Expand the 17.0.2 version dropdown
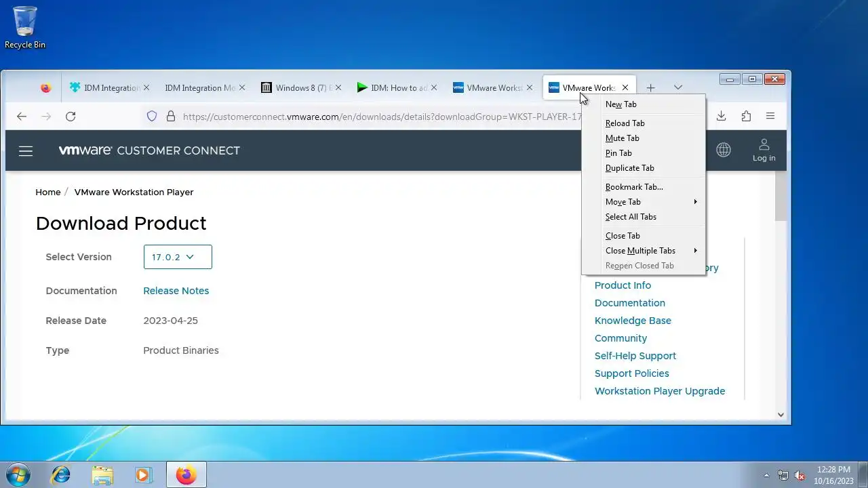Image resolution: width=868 pixels, height=488 pixels. (178, 257)
